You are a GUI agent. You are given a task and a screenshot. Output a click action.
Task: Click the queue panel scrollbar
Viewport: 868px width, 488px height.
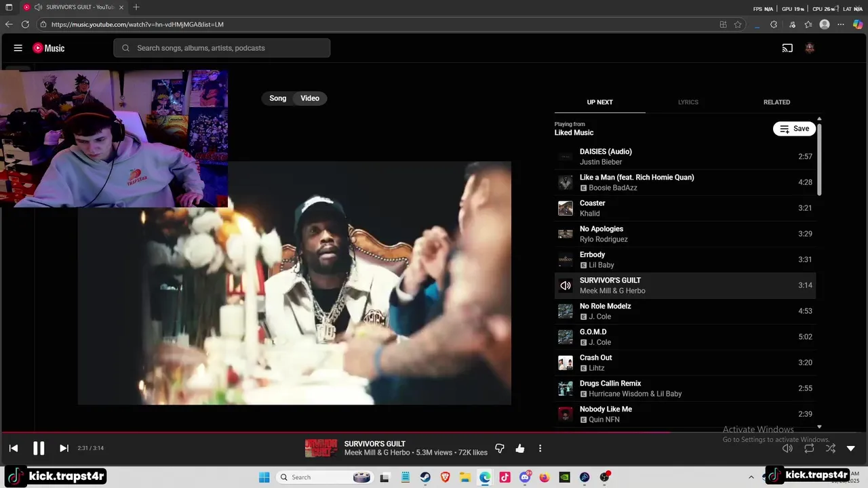tap(819, 160)
